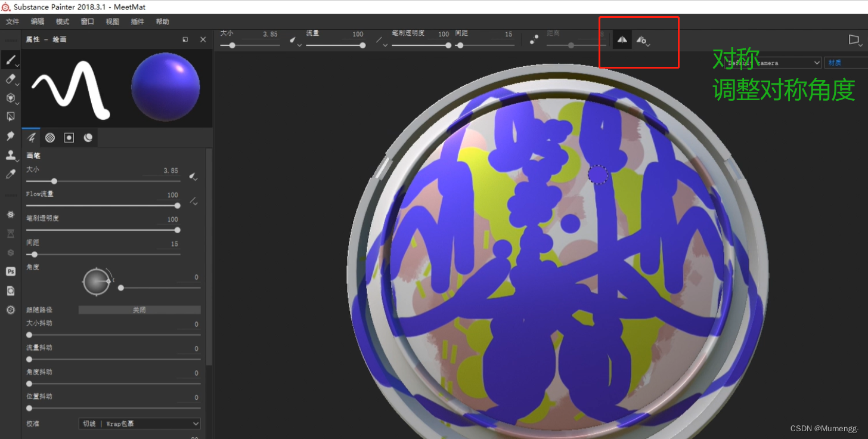
Task: Click the 角度 slider handle in panel
Action: [x=121, y=287]
